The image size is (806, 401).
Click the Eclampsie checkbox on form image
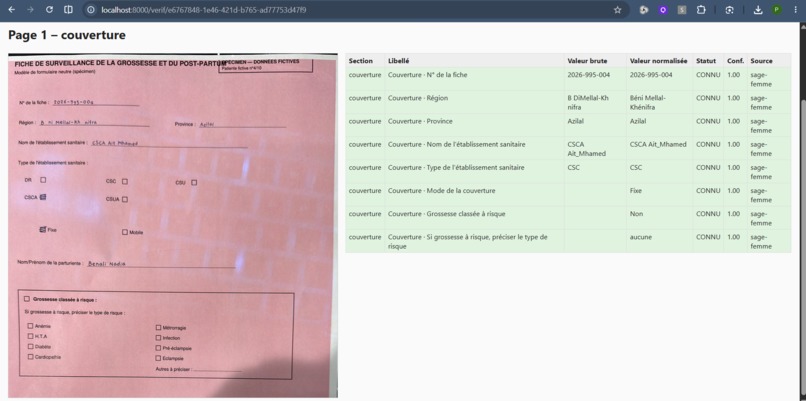tap(158, 358)
